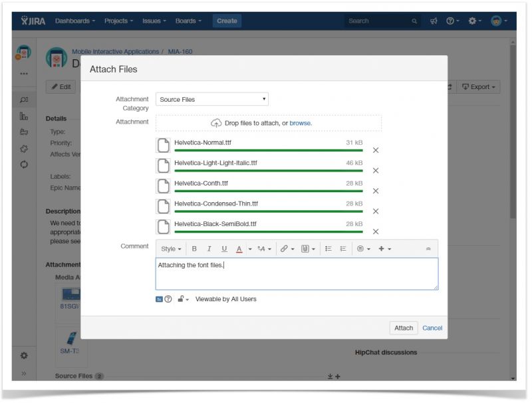Screen dimensions: 532x403
Task: Open the link insert dropdown
Action: click(x=287, y=249)
